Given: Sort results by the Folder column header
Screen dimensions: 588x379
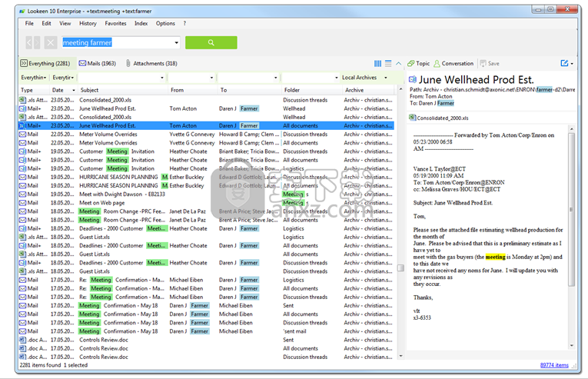Looking at the screenshot, I should coord(311,91).
